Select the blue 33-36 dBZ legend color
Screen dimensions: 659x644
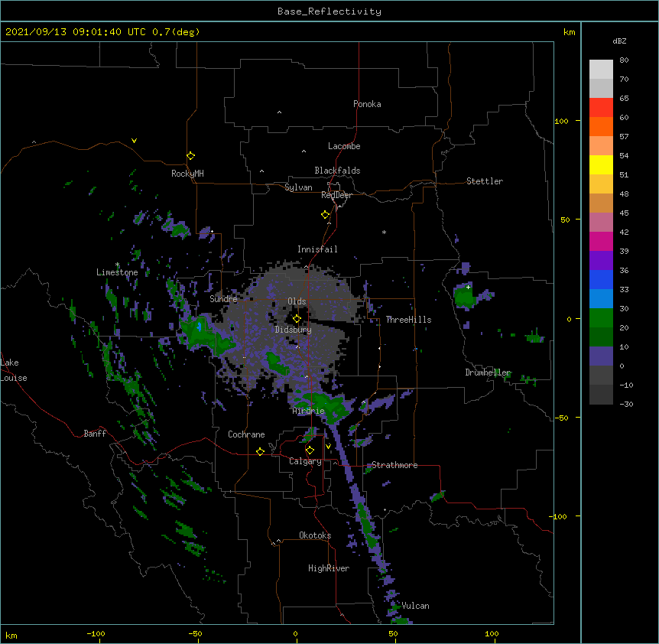pos(601,279)
